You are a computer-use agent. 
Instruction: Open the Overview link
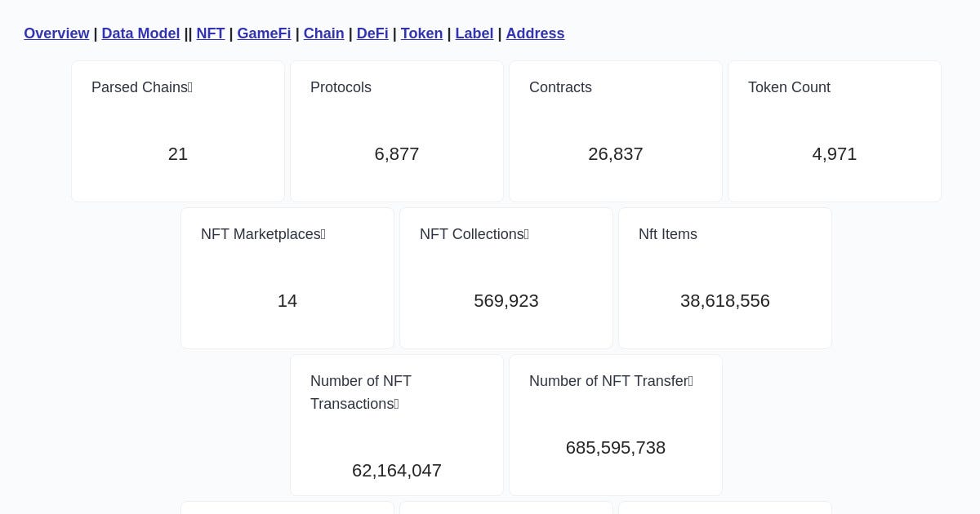pyautogui.click(x=56, y=33)
